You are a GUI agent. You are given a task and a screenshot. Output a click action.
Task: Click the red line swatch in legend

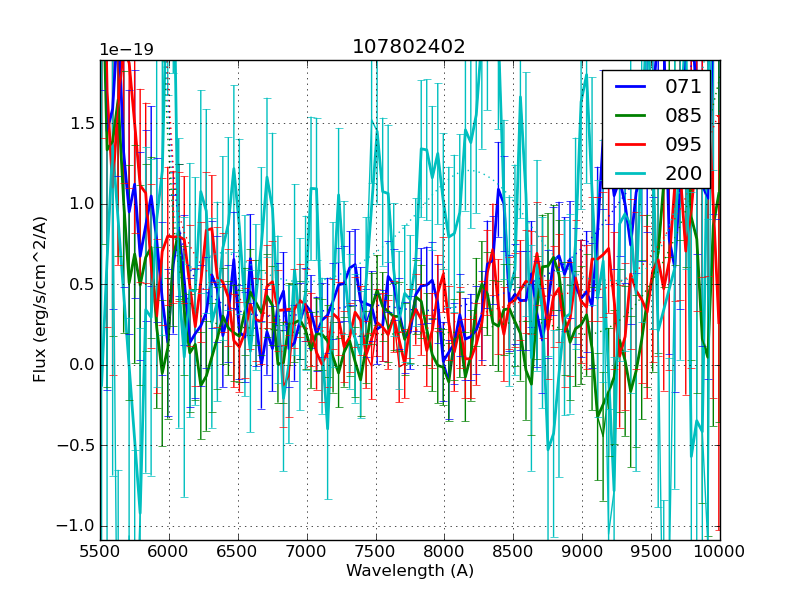pyautogui.click(x=630, y=144)
